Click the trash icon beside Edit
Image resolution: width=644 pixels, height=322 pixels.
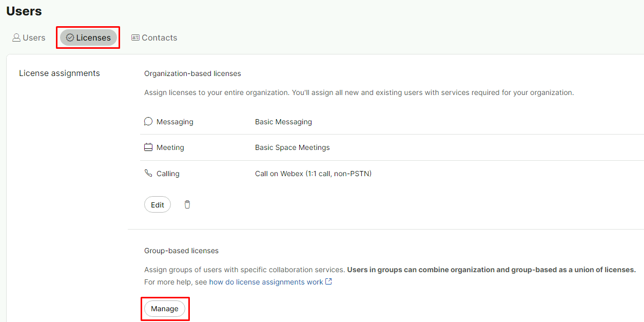(x=187, y=204)
